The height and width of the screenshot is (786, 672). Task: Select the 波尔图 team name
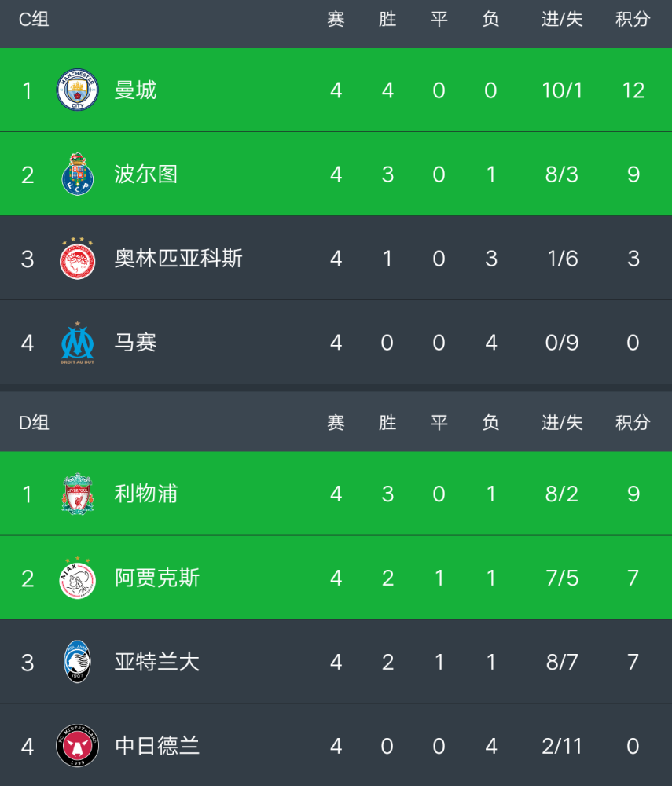146,174
